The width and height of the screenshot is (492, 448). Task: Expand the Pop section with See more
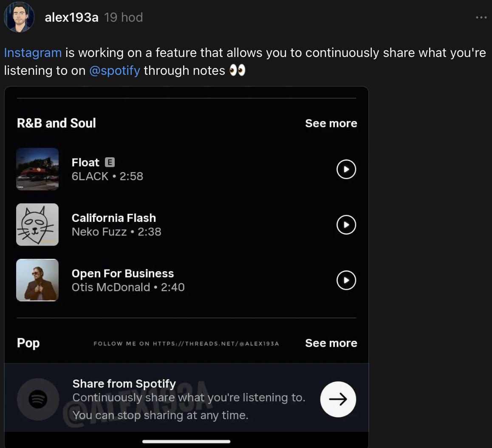tap(331, 343)
